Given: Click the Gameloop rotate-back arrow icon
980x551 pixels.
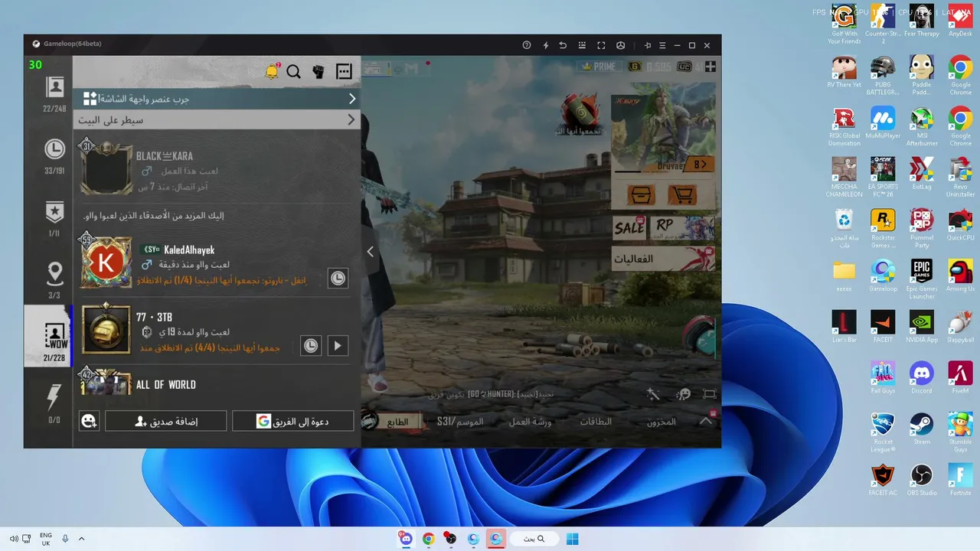Looking at the screenshot, I should [x=563, y=45].
